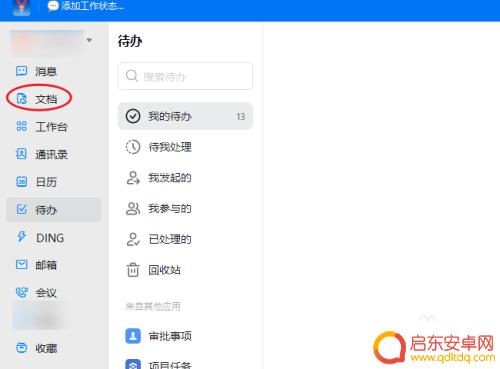The image size is (500, 369).
Task: Open 项目任务 from other apps
Action: (185, 364)
